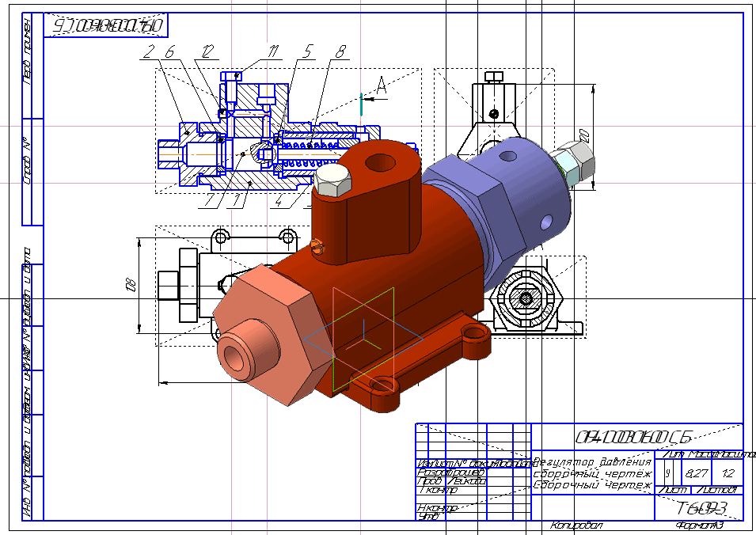The height and width of the screenshot is (535, 756).
Task: Click the 'Копировал' label
Action: (x=576, y=526)
